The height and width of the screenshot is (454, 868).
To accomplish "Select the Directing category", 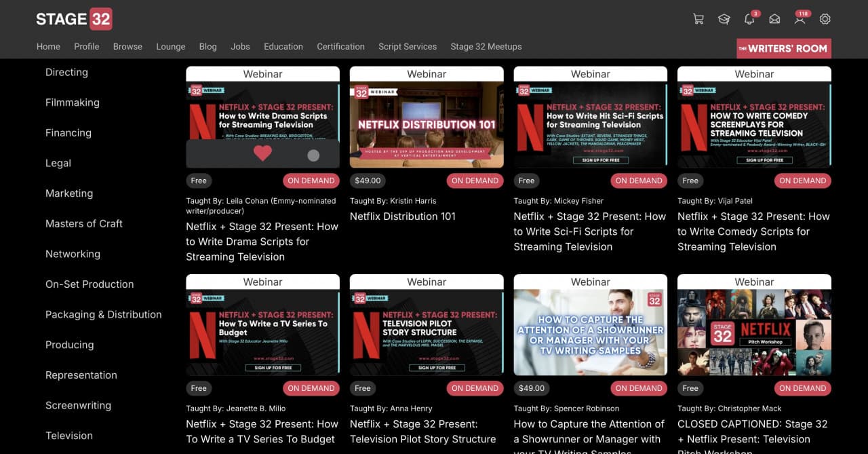I will click(x=66, y=72).
